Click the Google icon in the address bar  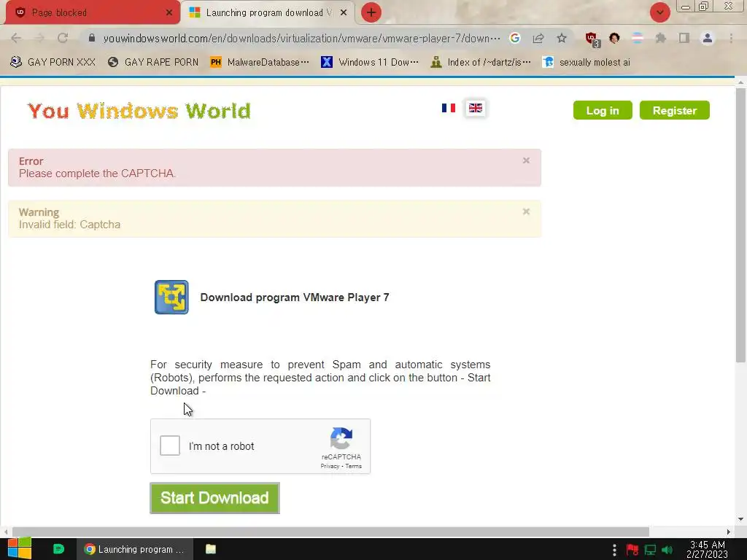[515, 38]
